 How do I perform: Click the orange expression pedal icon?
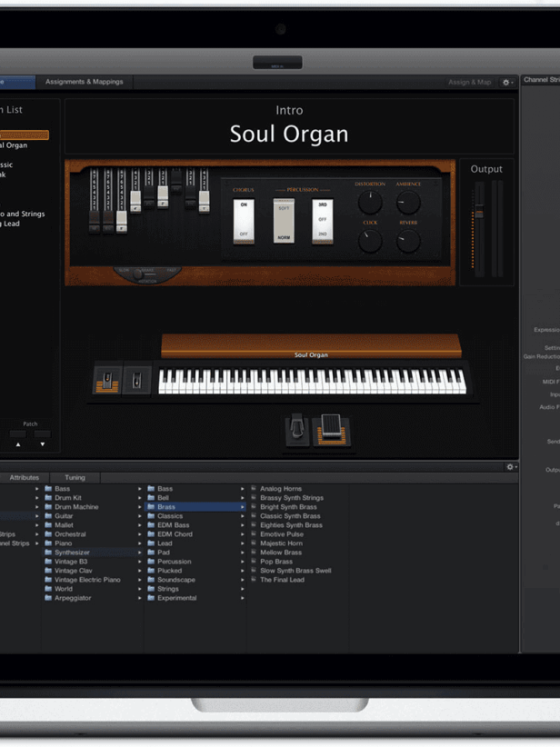[x=331, y=431]
